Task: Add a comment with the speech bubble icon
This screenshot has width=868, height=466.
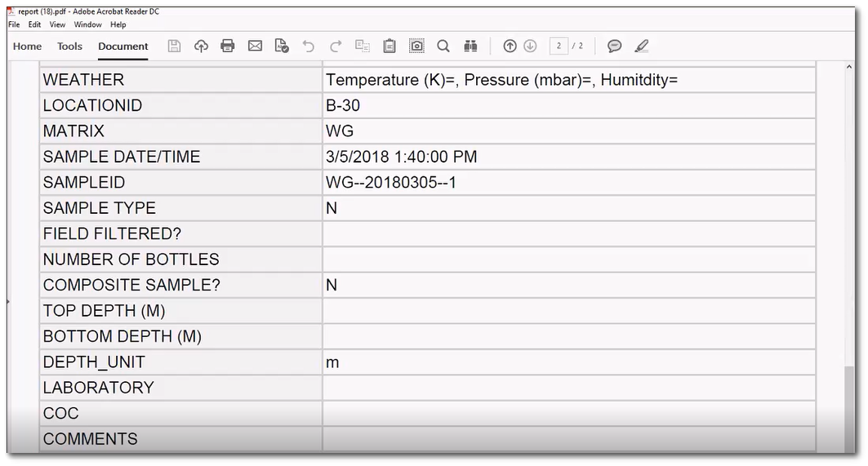Action: 615,47
